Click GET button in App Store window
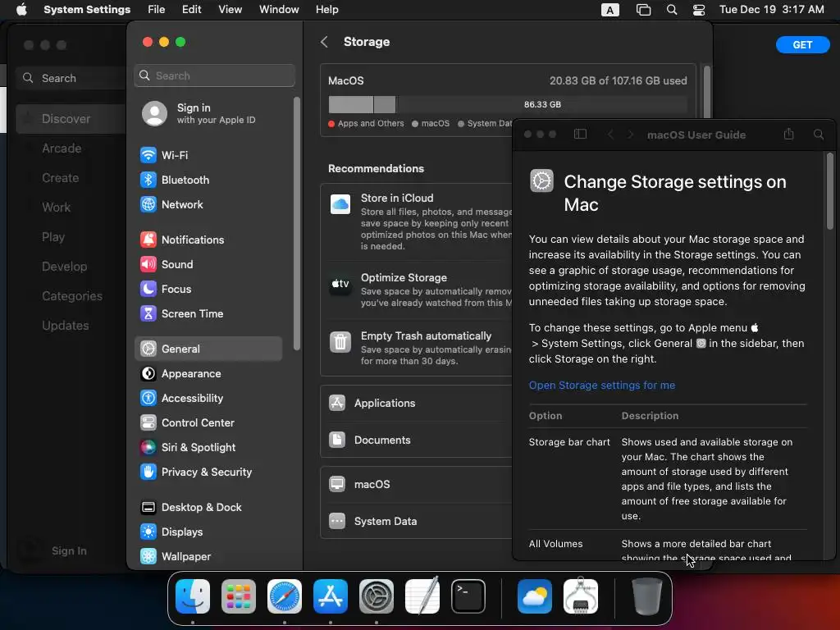Viewport: 840px width, 630px height. (802, 45)
